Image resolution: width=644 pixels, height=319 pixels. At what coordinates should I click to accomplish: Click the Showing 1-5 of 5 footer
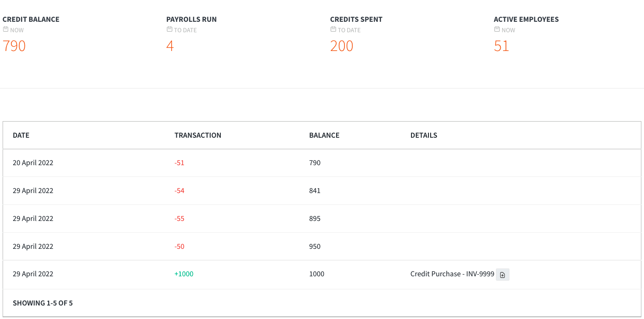(x=43, y=303)
